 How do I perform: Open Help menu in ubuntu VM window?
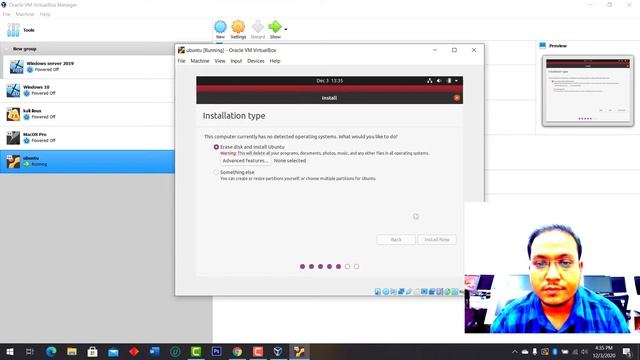point(275,61)
